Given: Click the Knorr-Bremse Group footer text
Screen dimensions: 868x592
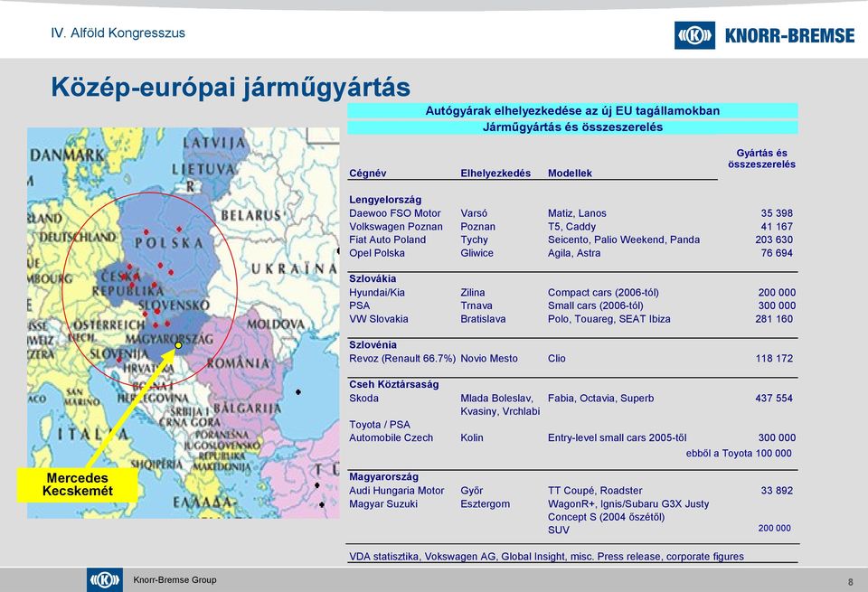Looking at the screenshot, I should point(175,580).
